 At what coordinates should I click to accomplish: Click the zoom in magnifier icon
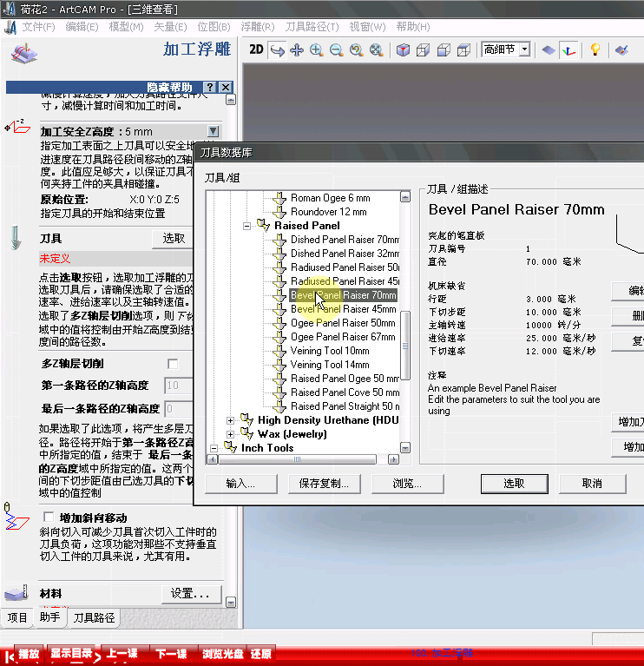[x=316, y=49]
